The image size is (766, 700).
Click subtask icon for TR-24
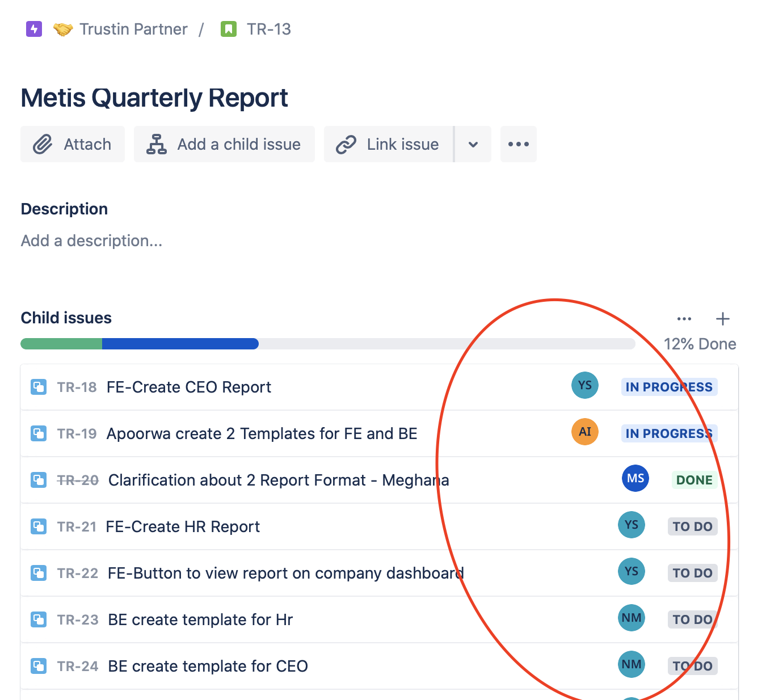[x=39, y=666]
